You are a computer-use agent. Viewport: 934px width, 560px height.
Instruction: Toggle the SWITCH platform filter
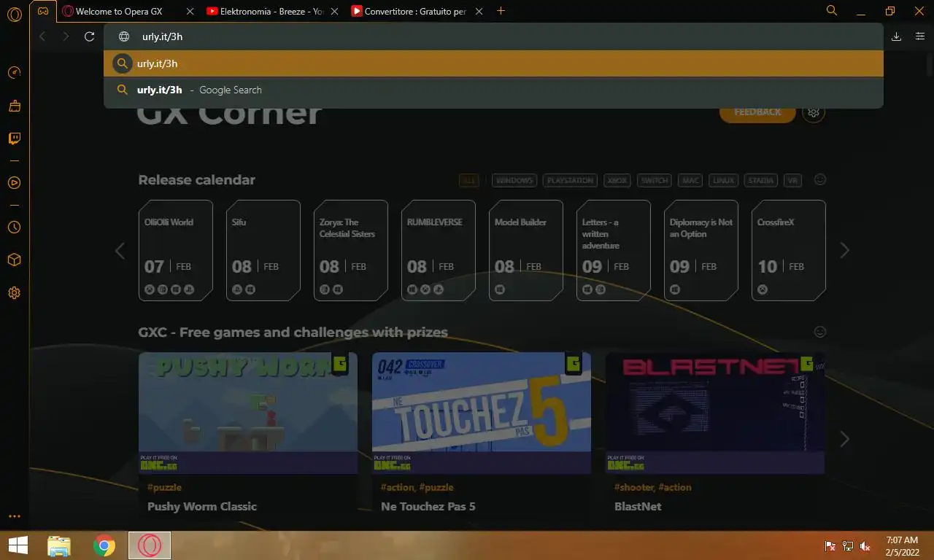pyautogui.click(x=655, y=180)
